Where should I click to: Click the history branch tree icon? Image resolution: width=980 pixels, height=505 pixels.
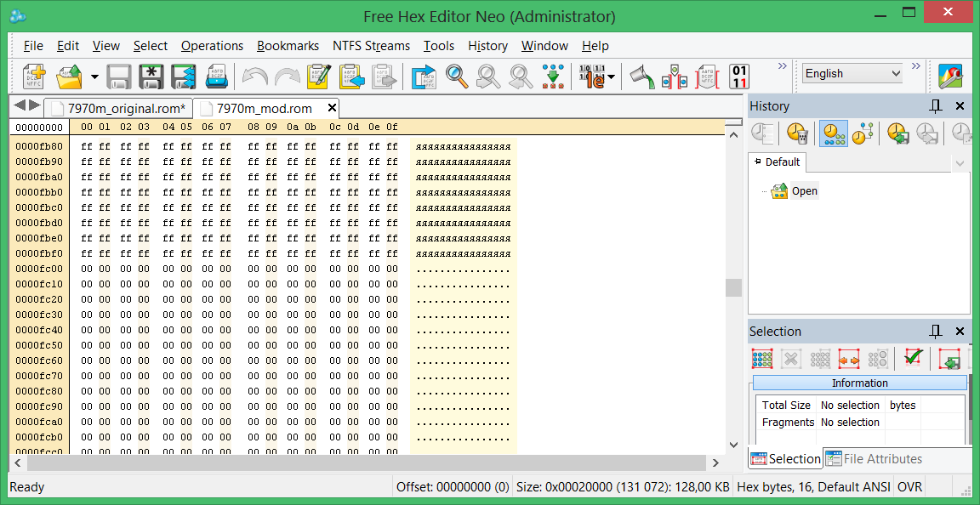point(863,133)
